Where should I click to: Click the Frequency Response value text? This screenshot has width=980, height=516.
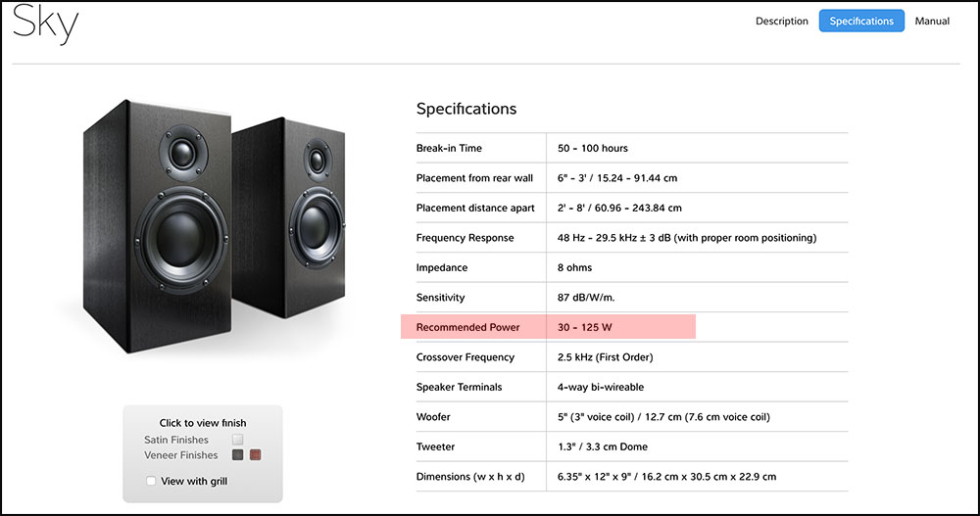[686, 238]
